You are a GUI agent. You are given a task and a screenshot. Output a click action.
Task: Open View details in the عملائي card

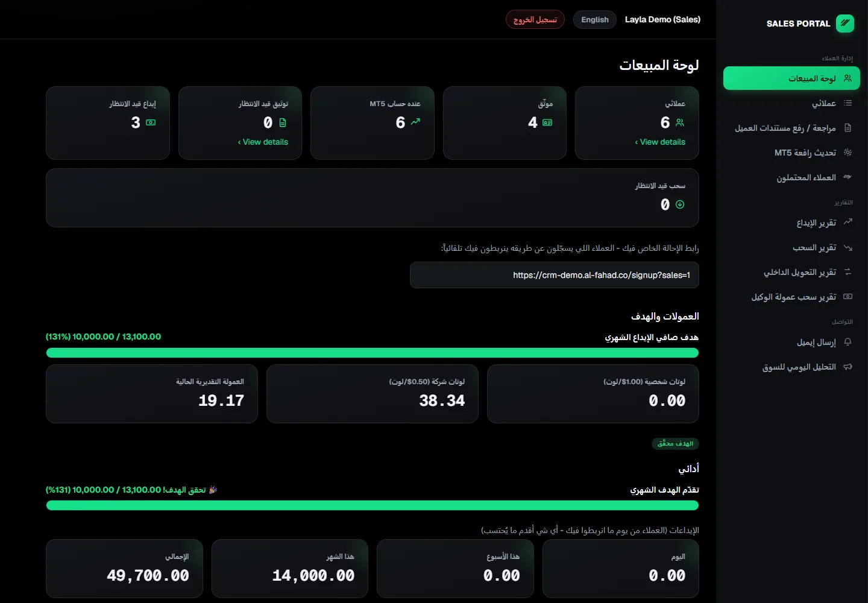[x=660, y=142]
